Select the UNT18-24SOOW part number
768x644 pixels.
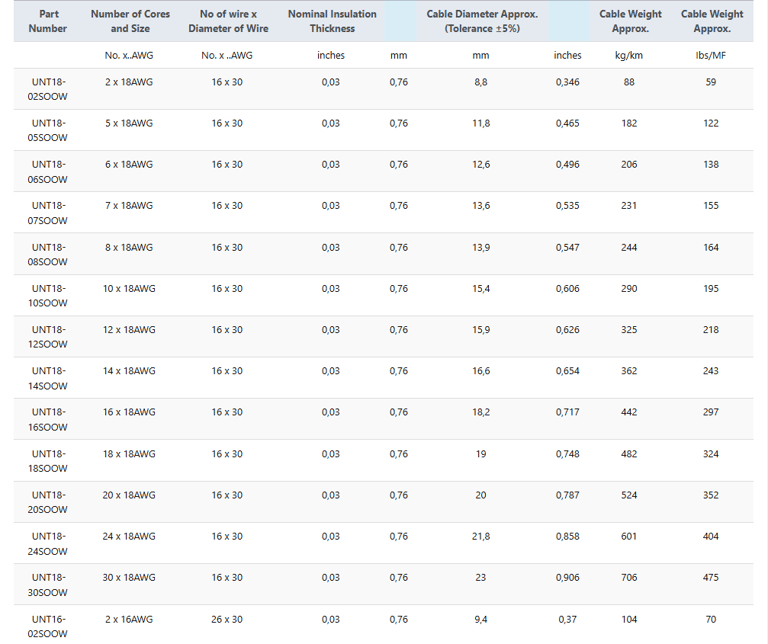pos(48,543)
